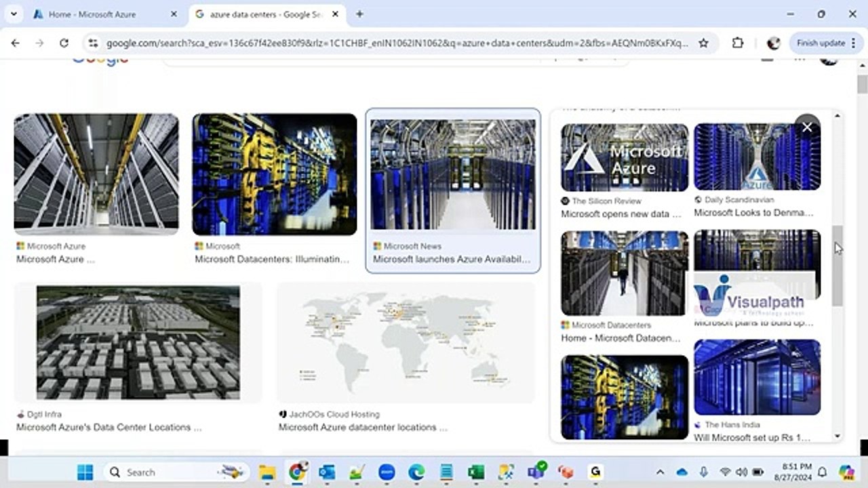This screenshot has height=488, width=868.
Task: Close the Home - Microsoft Azure tab
Action: (174, 14)
